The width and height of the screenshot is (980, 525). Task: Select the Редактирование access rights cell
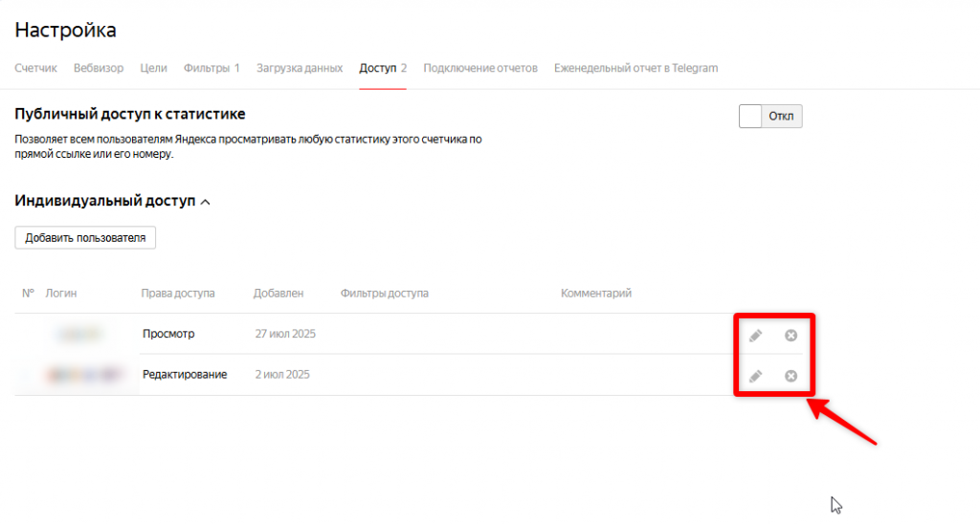pos(185,375)
